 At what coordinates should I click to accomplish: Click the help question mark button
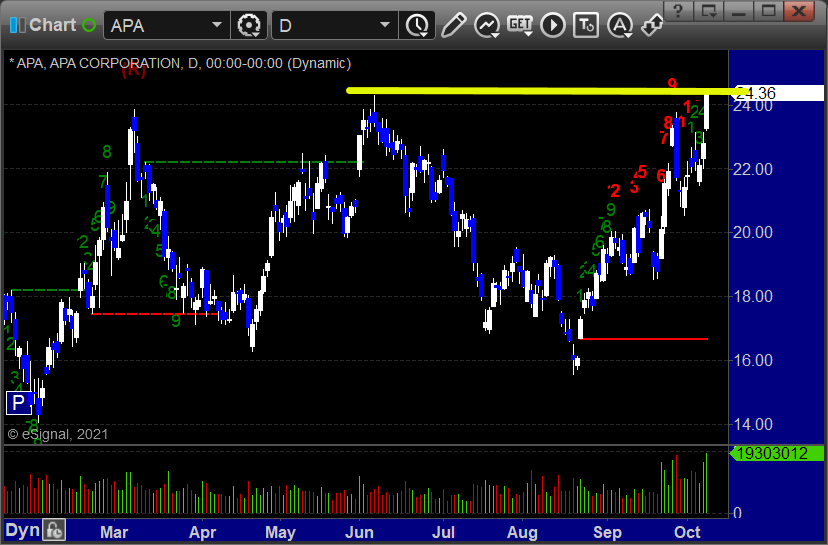(679, 11)
